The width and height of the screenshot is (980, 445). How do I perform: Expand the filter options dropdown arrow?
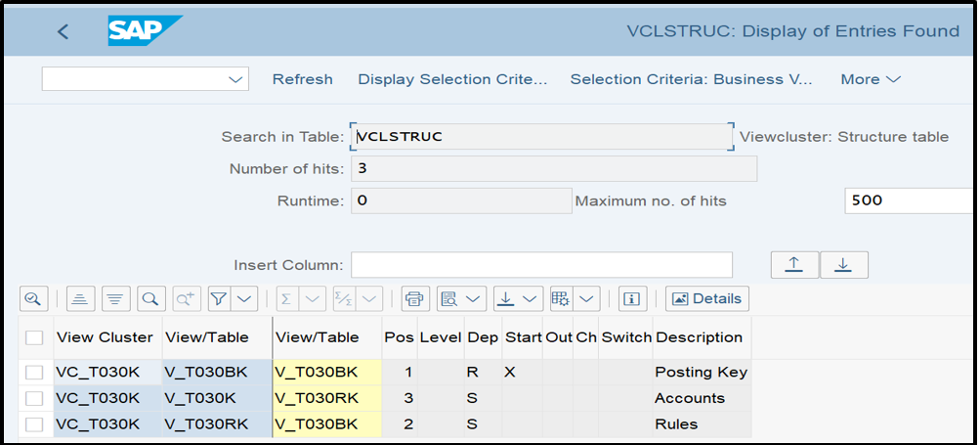click(244, 299)
